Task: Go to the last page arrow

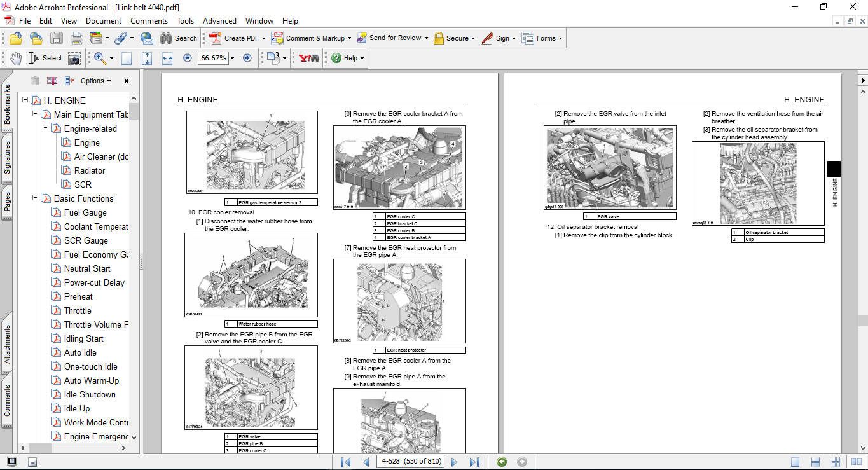Action: 474,462
